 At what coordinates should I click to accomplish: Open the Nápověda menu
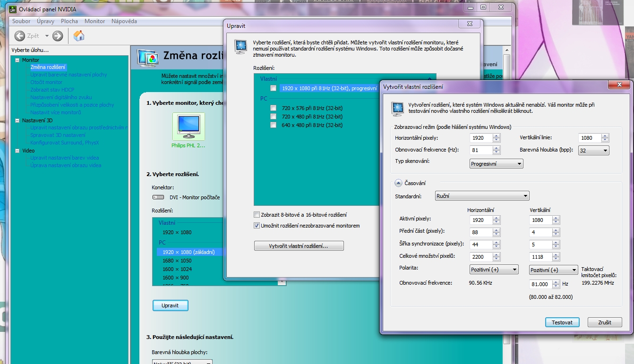click(124, 21)
